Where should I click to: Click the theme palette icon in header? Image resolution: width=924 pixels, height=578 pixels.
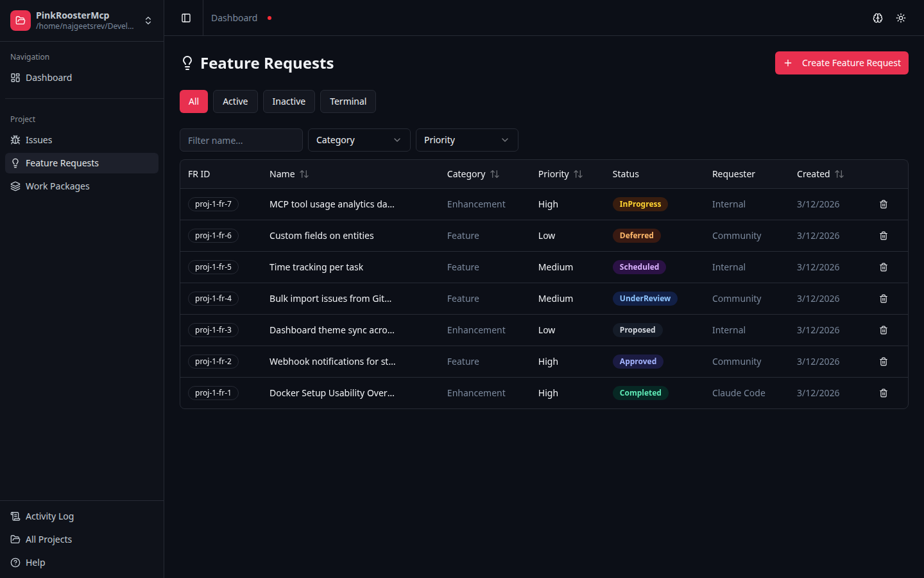click(878, 18)
